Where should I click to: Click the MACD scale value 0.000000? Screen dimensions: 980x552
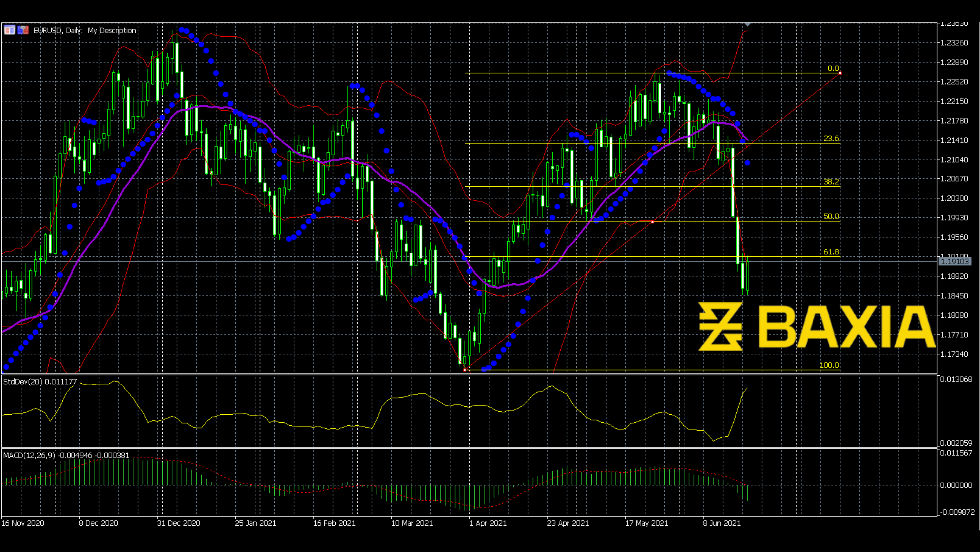956,485
